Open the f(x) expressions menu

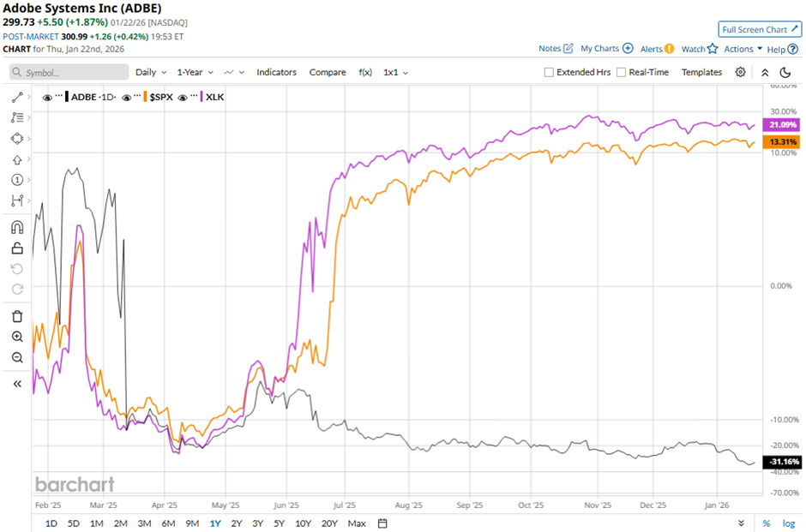coord(365,73)
